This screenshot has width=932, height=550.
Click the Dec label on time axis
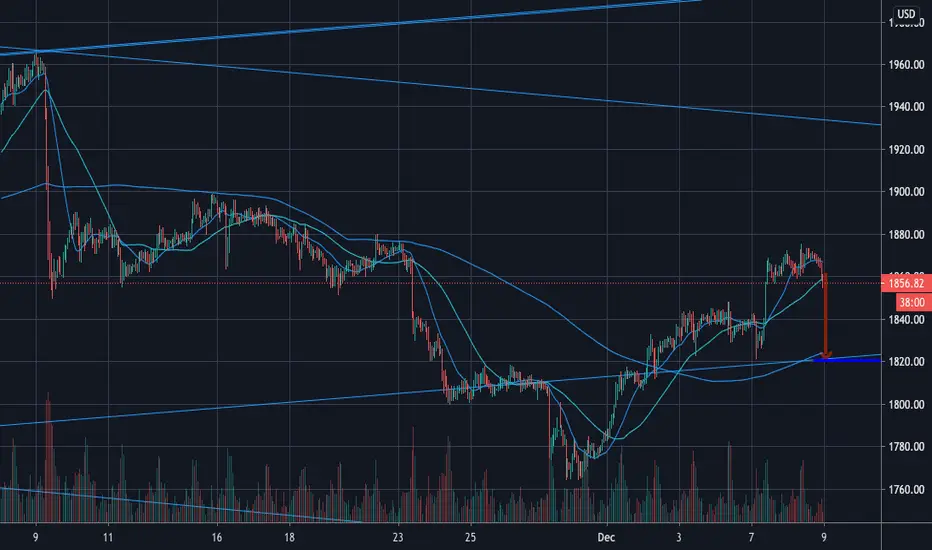[x=606, y=538]
